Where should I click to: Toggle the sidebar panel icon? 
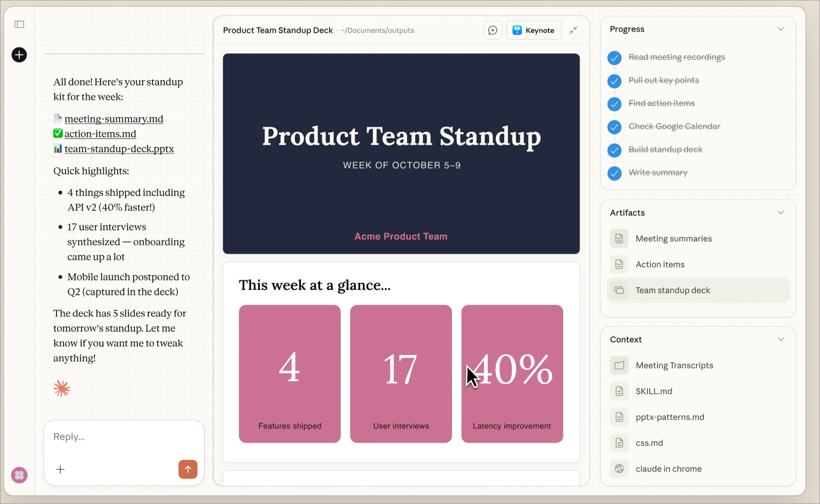click(19, 24)
